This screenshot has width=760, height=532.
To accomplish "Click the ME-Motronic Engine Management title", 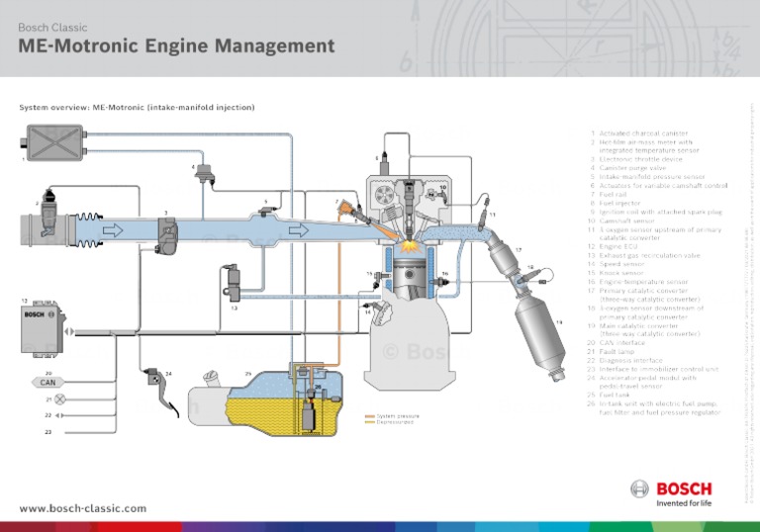I will click(x=176, y=46).
